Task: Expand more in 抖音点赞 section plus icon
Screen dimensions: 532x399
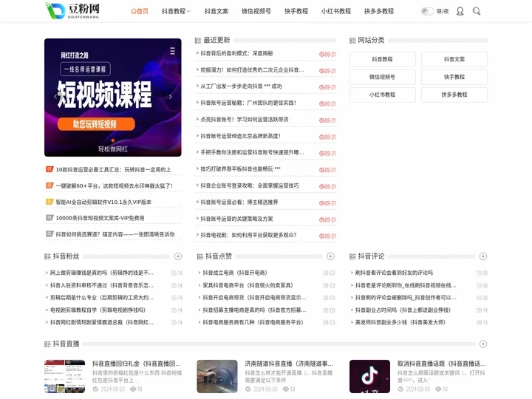Action: pyautogui.click(x=330, y=256)
